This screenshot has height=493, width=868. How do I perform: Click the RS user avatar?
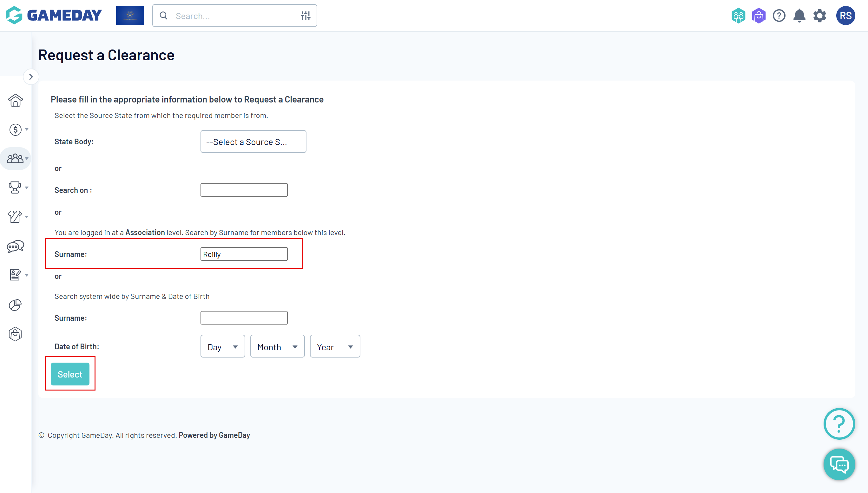(845, 16)
